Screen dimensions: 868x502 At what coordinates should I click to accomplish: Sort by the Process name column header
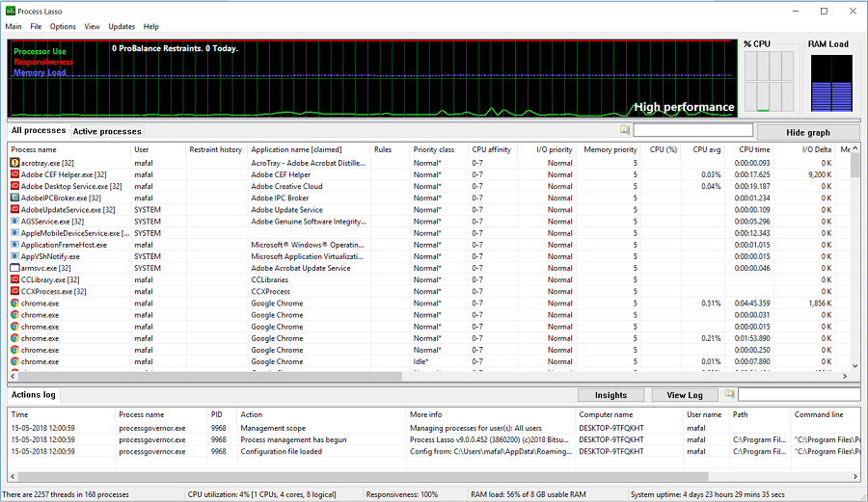click(x=69, y=149)
